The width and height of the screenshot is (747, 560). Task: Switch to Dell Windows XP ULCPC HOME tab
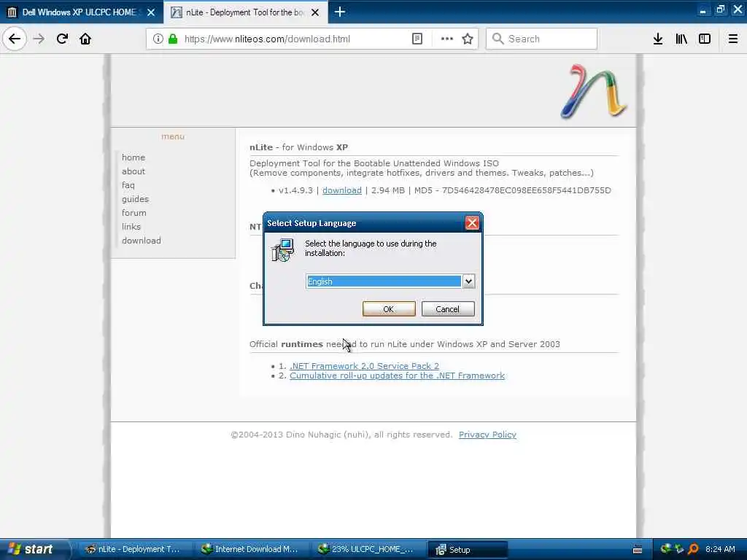79,12
